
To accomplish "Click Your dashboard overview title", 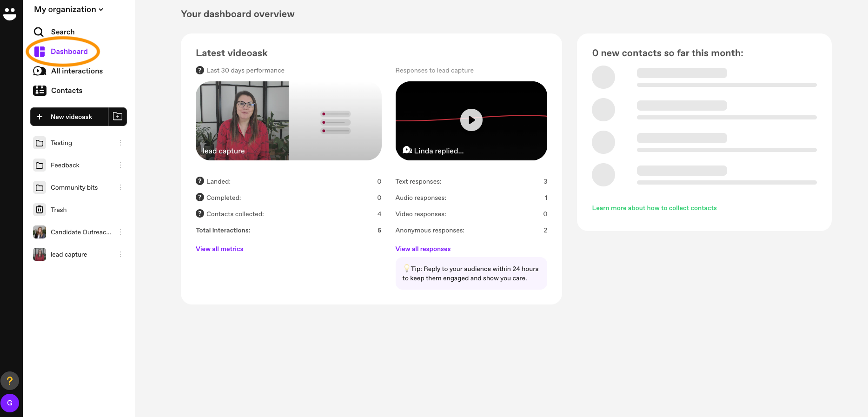I will (x=238, y=14).
